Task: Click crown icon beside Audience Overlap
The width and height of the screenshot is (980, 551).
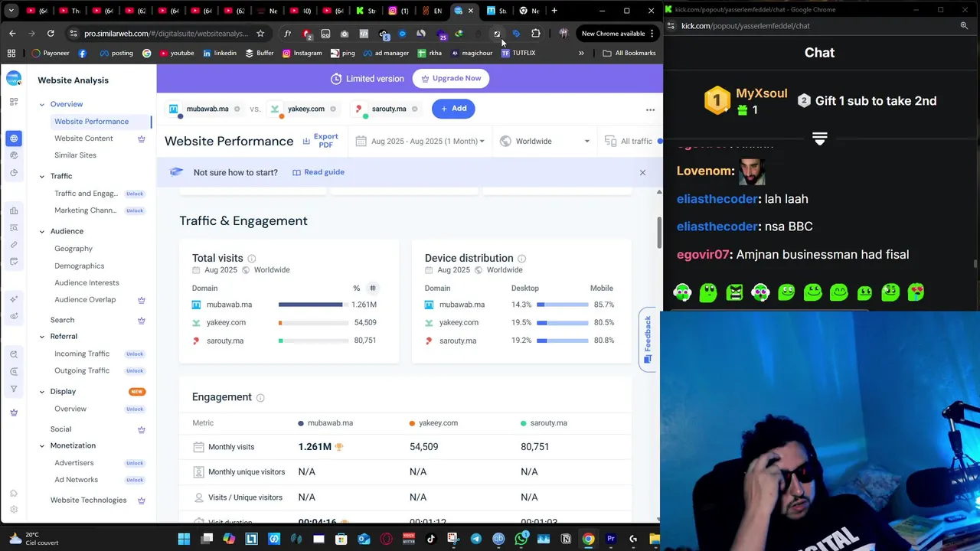Action: pos(141,300)
